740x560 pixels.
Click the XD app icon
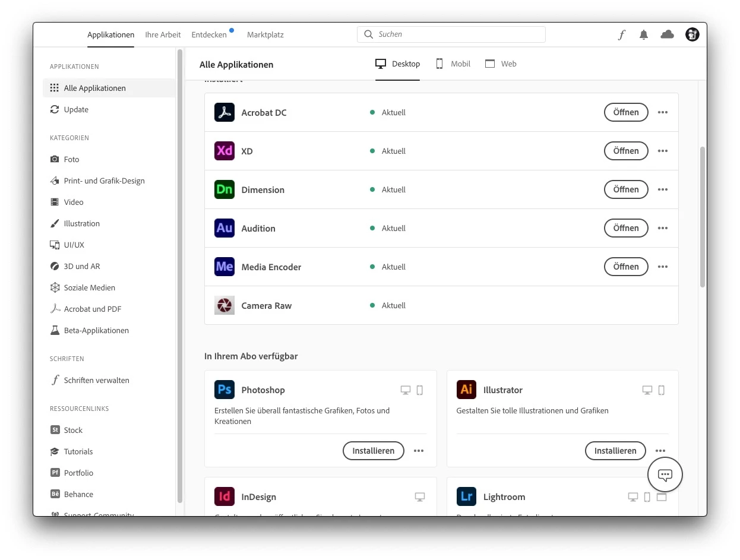pos(224,151)
